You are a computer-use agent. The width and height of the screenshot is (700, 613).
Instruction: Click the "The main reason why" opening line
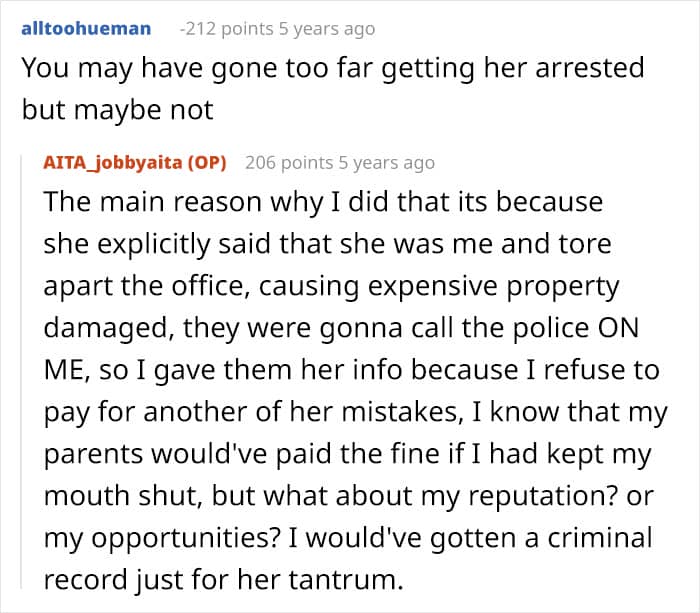pyautogui.click(x=323, y=202)
